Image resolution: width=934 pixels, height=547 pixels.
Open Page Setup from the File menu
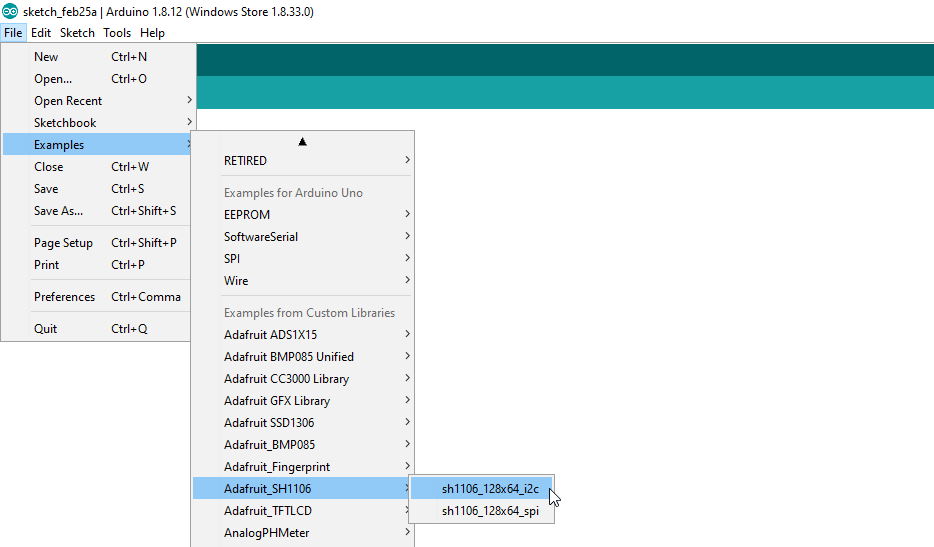(x=97, y=243)
